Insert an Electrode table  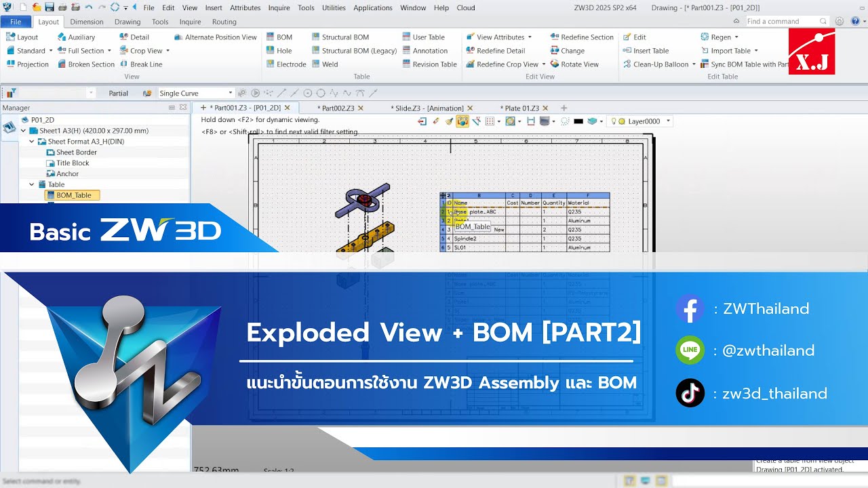pos(286,64)
